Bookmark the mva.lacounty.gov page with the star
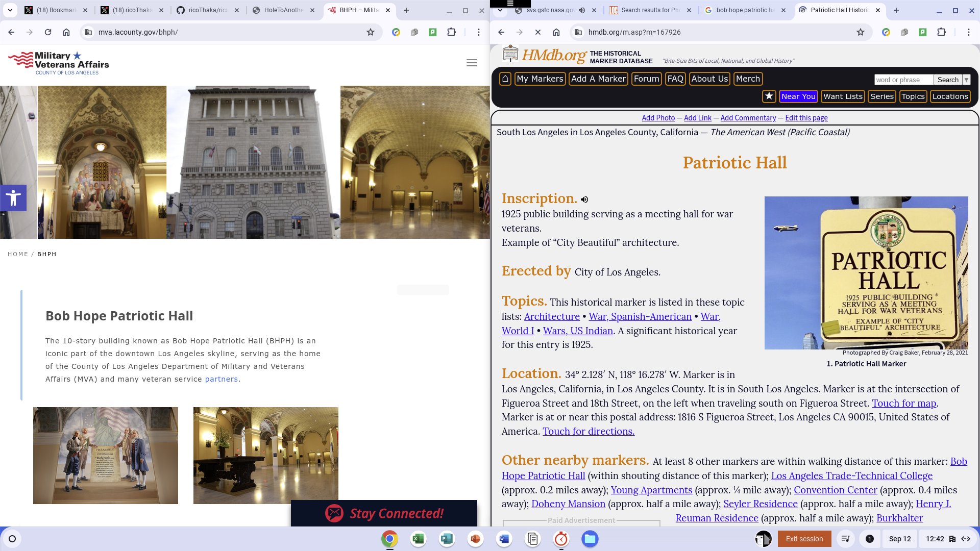980x551 pixels. coord(371,32)
